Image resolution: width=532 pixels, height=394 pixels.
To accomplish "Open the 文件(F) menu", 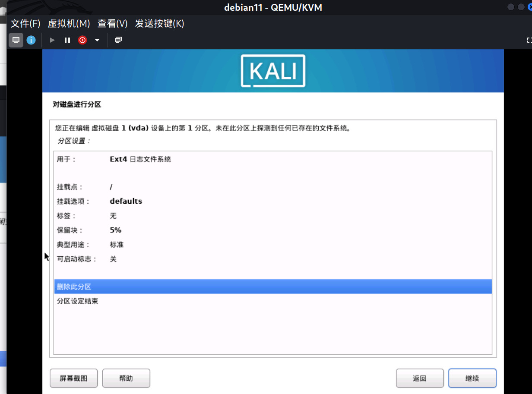I will pos(25,24).
